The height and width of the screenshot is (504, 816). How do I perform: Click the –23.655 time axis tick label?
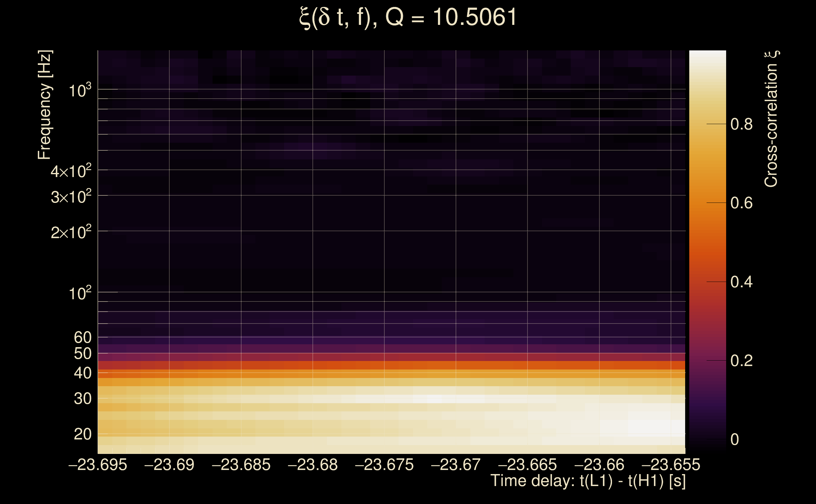tap(671, 465)
